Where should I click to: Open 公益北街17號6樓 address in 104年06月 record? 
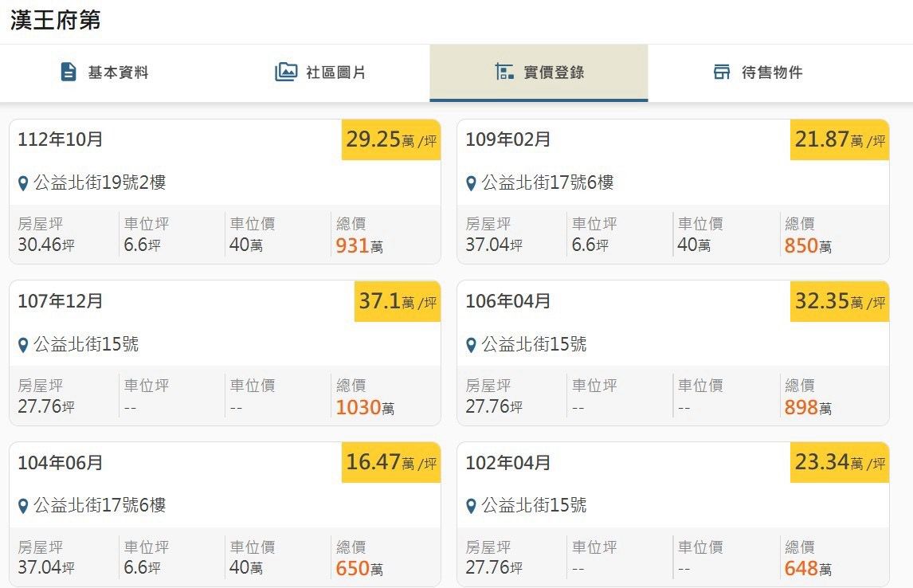(100, 505)
